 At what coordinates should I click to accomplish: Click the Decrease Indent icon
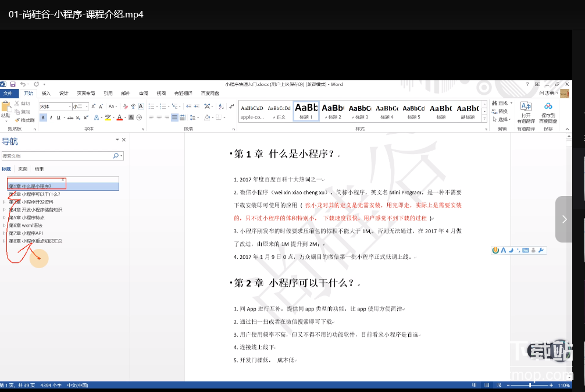click(x=189, y=106)
